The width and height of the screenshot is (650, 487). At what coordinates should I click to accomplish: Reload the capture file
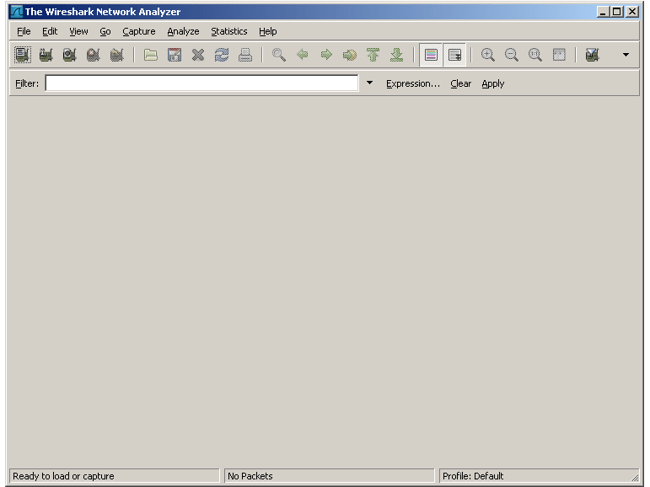click(x=221, y=55)
